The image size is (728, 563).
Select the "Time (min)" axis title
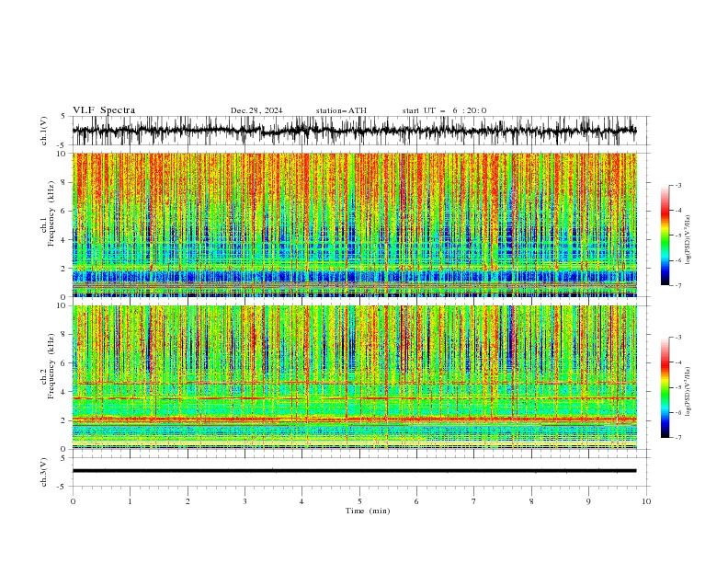(368, 511)
